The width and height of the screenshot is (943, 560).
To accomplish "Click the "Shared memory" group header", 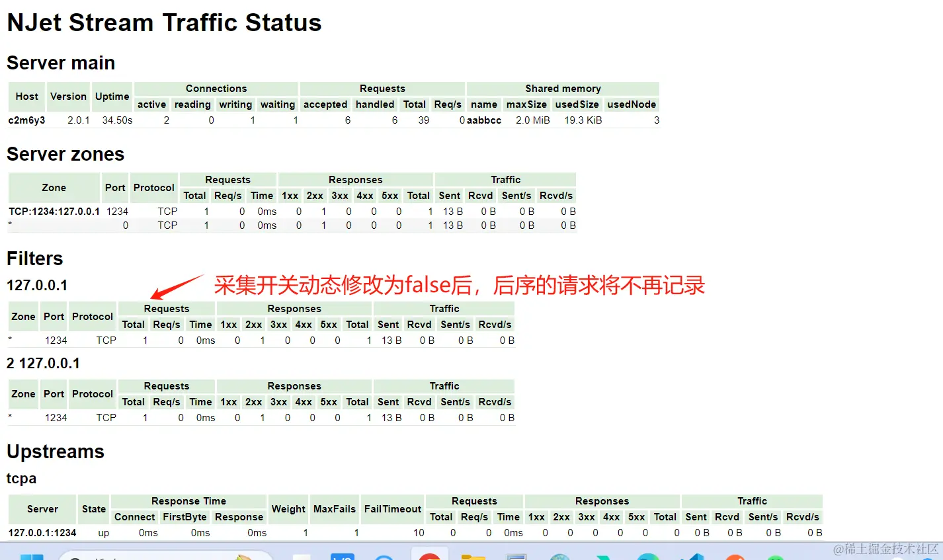I will point(563,89).
